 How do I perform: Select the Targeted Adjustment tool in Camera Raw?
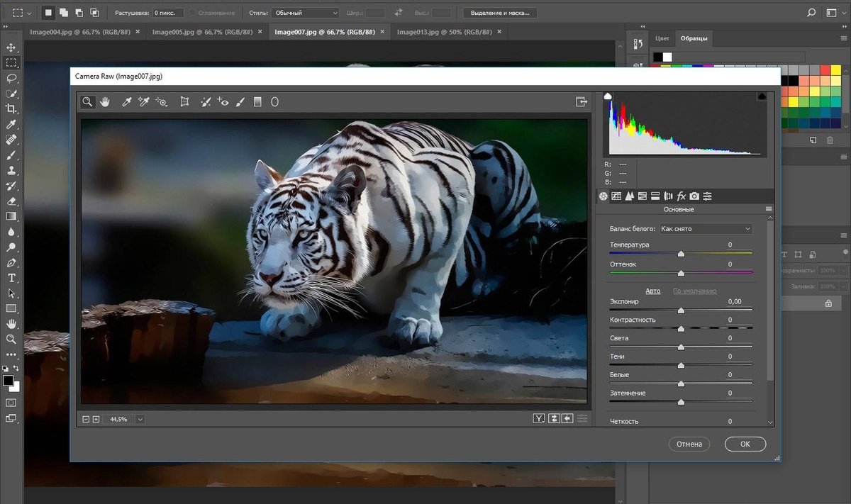pos(162,102)
